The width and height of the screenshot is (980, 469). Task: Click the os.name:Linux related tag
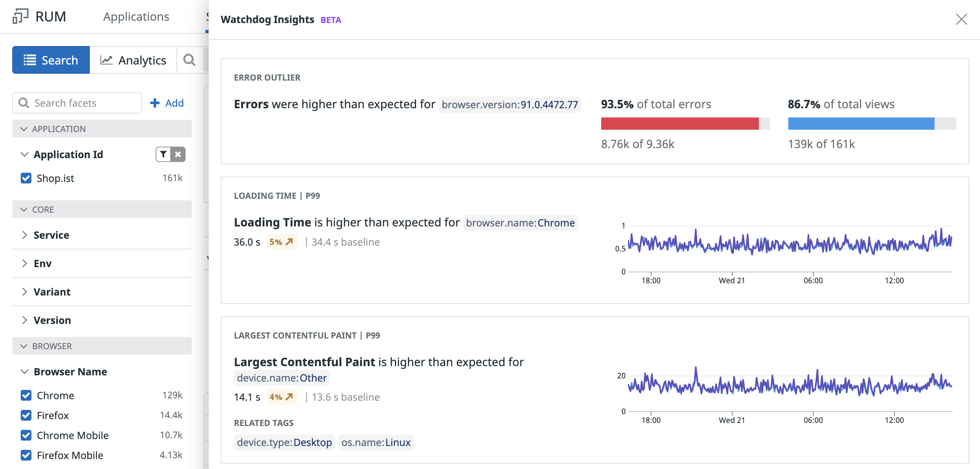pyautogui.click(x=376, y=443)
